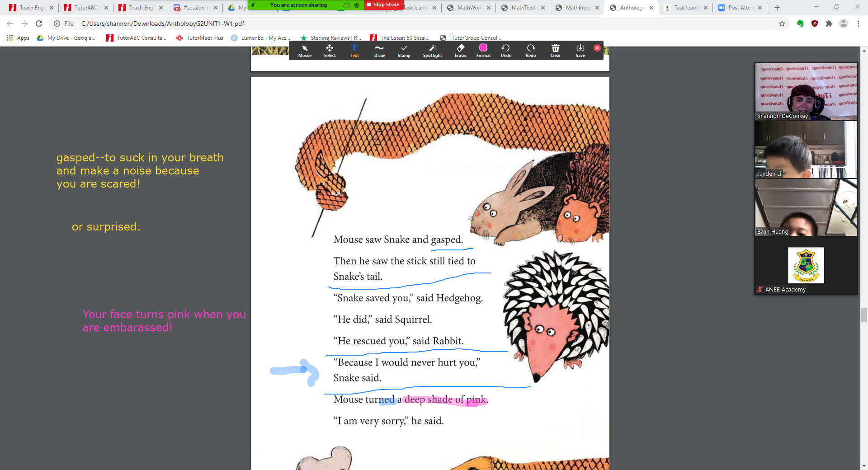Activate the Text annotation tool
Screen dimensions: 868x470
pos(354,51)
